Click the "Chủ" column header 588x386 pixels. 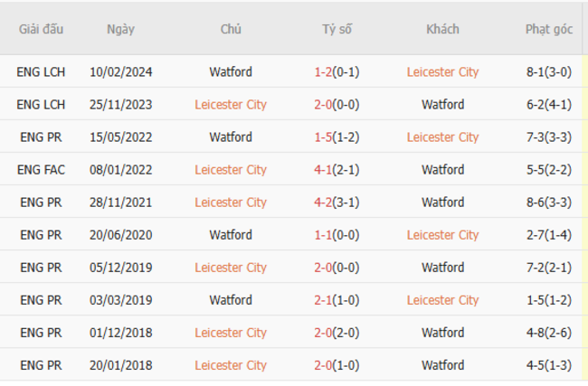(x=231, y=29)
